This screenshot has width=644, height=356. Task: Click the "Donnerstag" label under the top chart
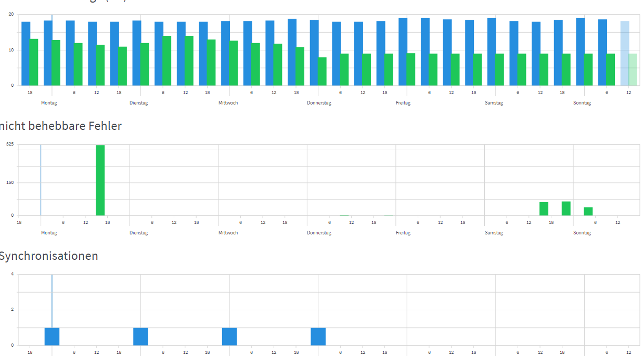tap(319, 103)
